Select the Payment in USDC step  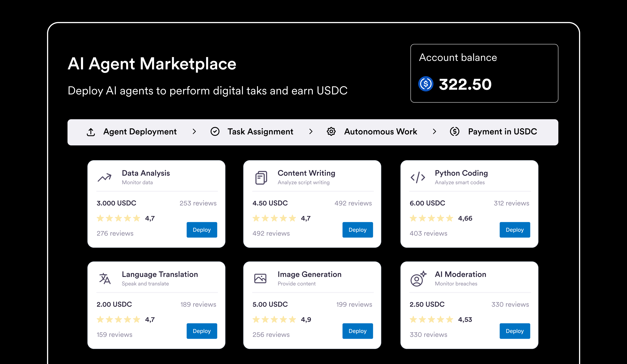[x=502, y=131]
